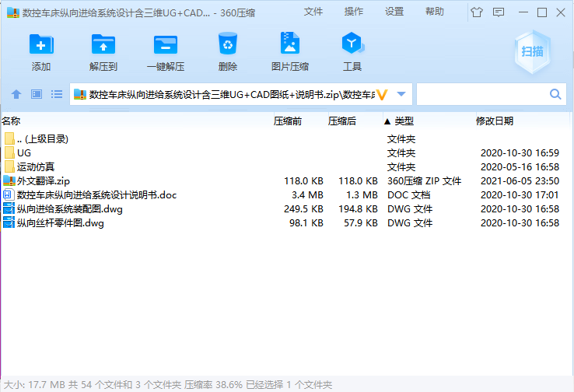Screen dimensions: 574x392
Task: Click the feedback message icon in the title bar
Action: (499, 12)
